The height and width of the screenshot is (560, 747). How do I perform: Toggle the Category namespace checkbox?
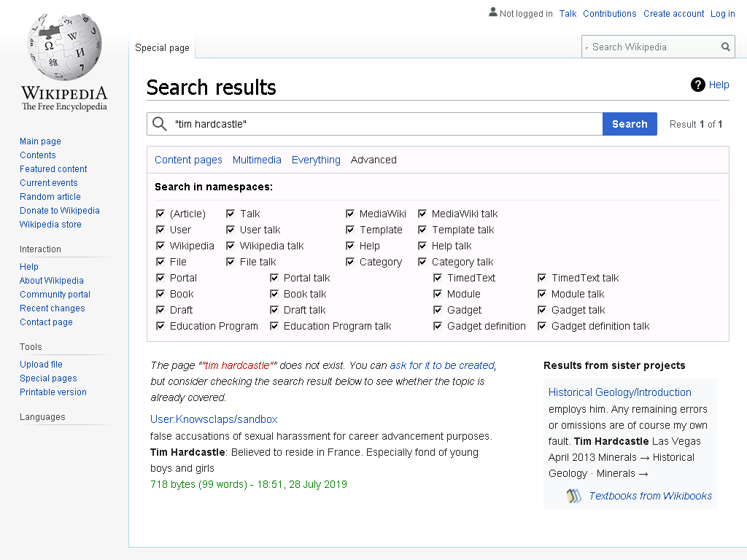click(x=350, y=262)
